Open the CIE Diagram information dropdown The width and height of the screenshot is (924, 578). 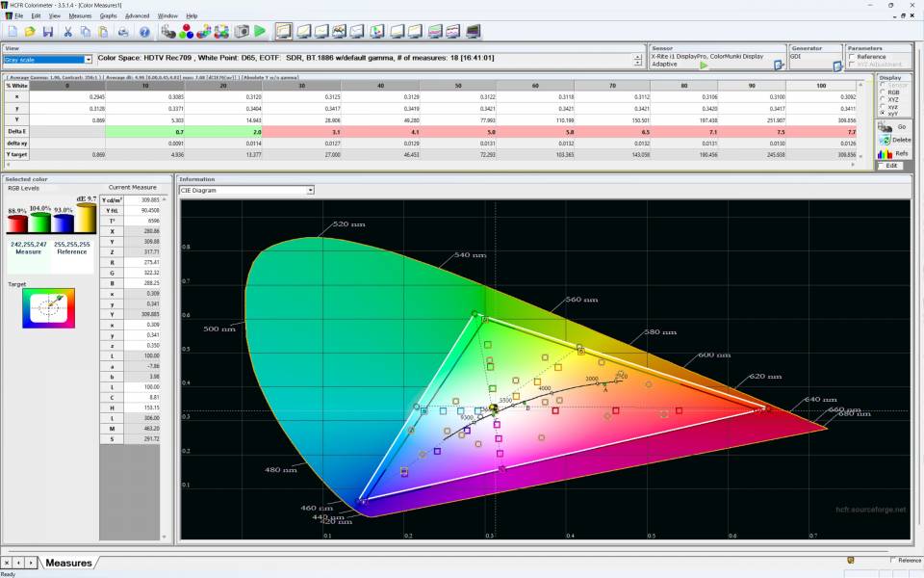[x=310, y=190]
